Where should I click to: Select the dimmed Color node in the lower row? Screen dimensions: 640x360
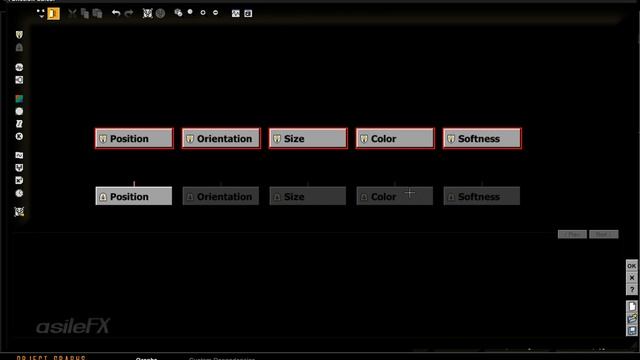(395, 196)
